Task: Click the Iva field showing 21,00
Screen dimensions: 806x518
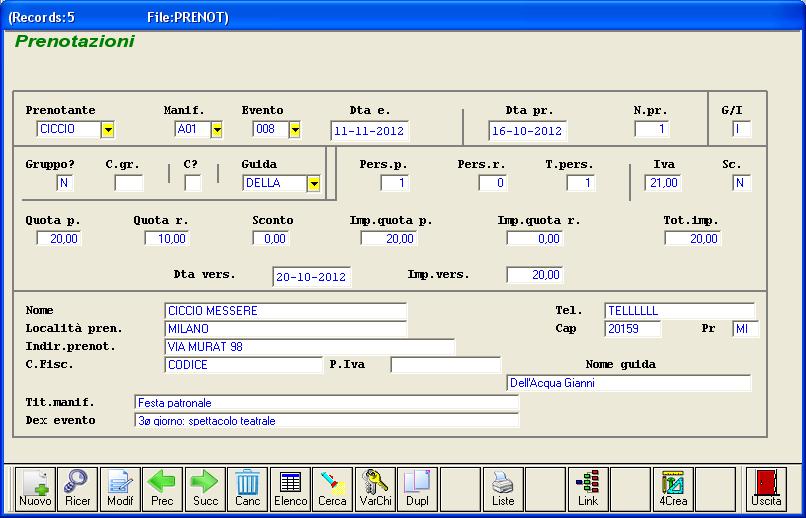Action: coord(663,183)
